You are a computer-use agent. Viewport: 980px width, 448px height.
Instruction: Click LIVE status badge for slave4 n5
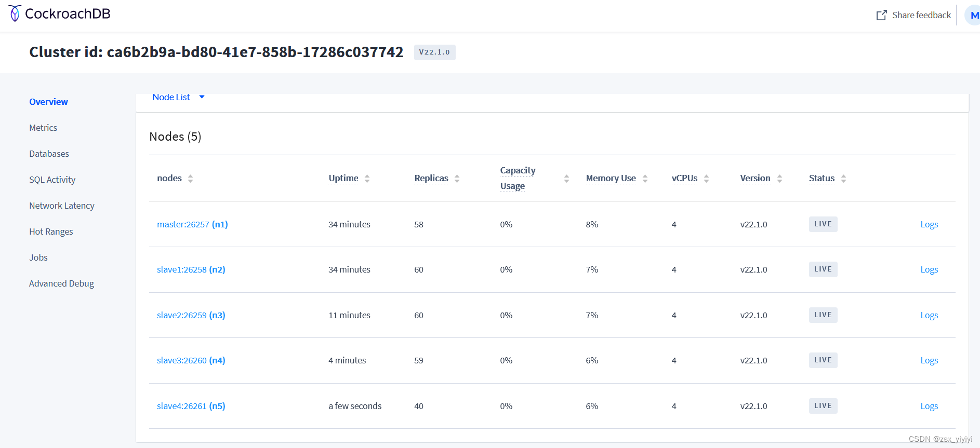pos(823,406)
